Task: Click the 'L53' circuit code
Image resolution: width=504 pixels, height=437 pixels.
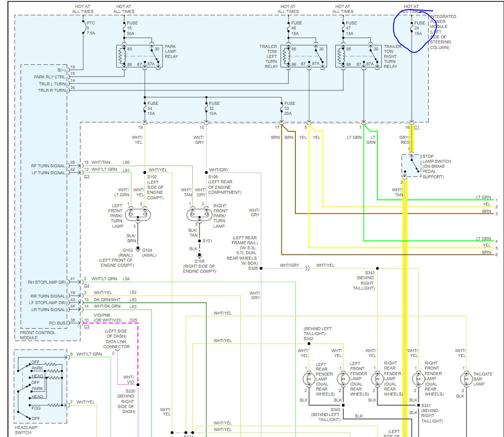Action: point(133,300)
